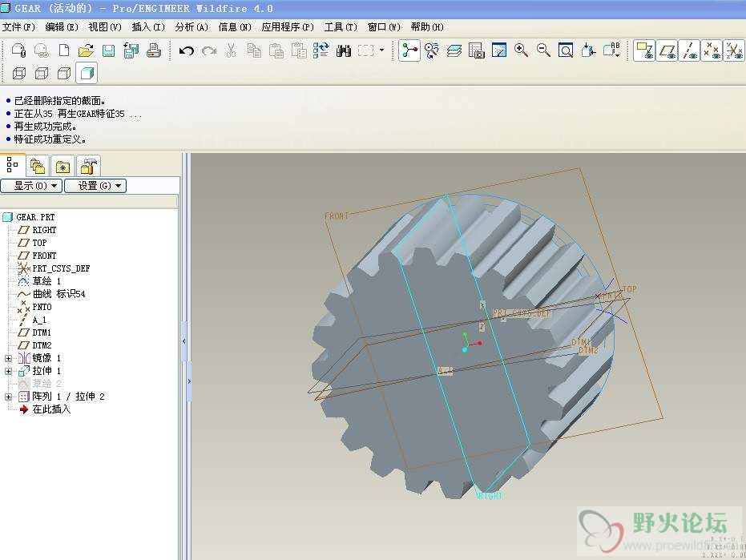
Task: Click the right arrow on the panel sash
Action: [x=189, y=381]
